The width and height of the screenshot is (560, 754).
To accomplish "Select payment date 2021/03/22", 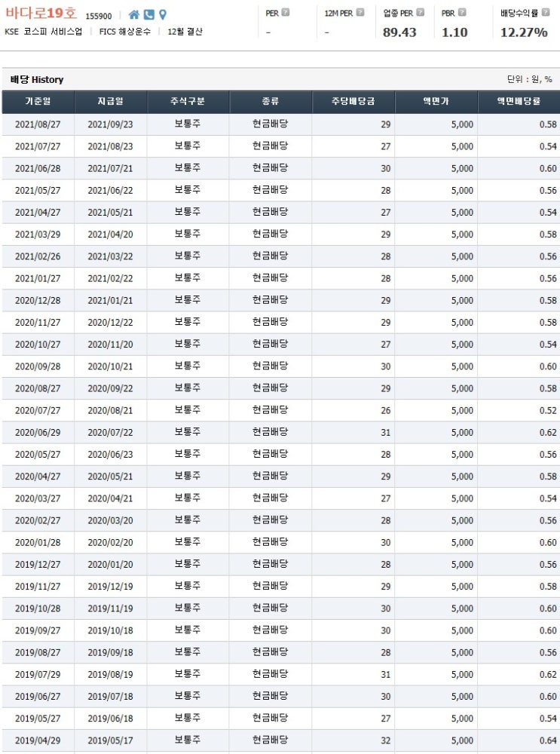I will pyautogui.click(x=111, y=257).
